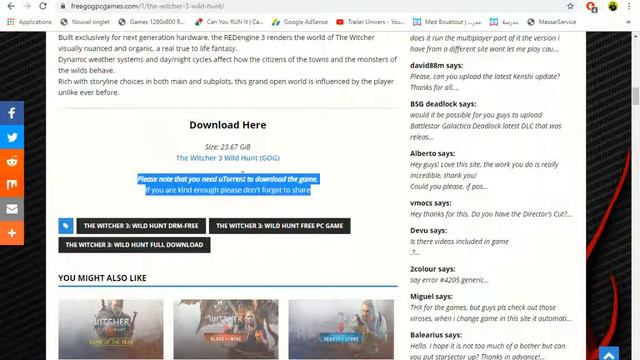This screenshot has height=360, width=640.
Task: Click the padlock site info icon
Action: (62, 6)
